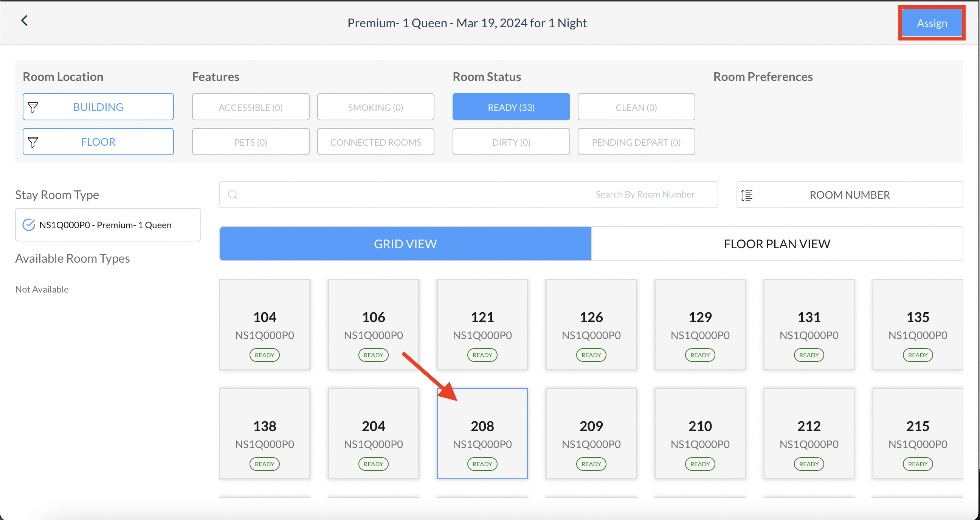Click the READY badge on room 215
Screen dimensions: 980x520
917,464
